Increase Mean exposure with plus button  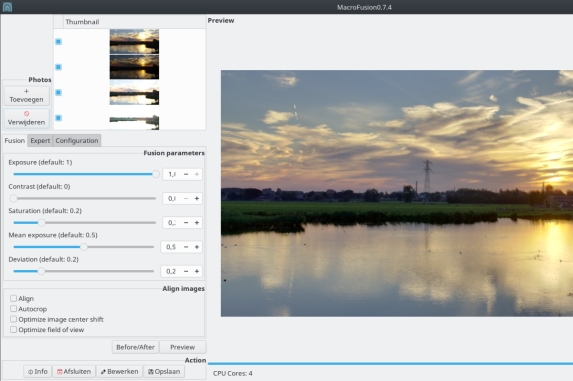pos(197,247)
